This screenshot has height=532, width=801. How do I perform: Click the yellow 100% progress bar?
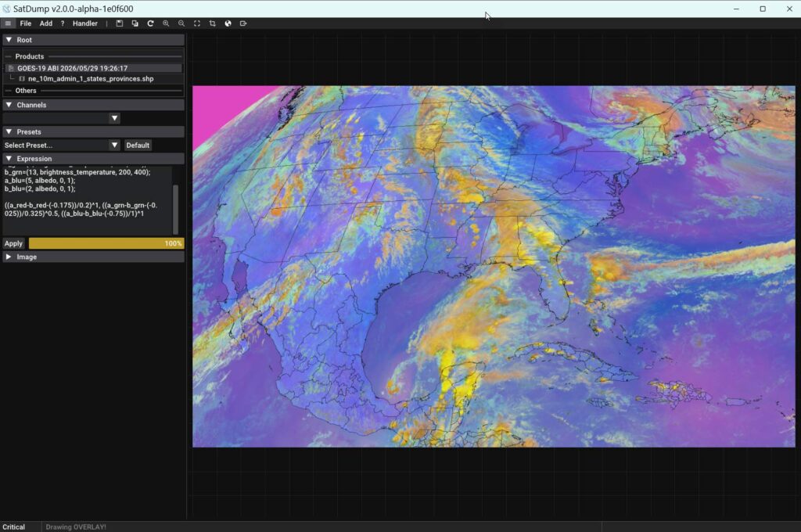pos(106,244)
